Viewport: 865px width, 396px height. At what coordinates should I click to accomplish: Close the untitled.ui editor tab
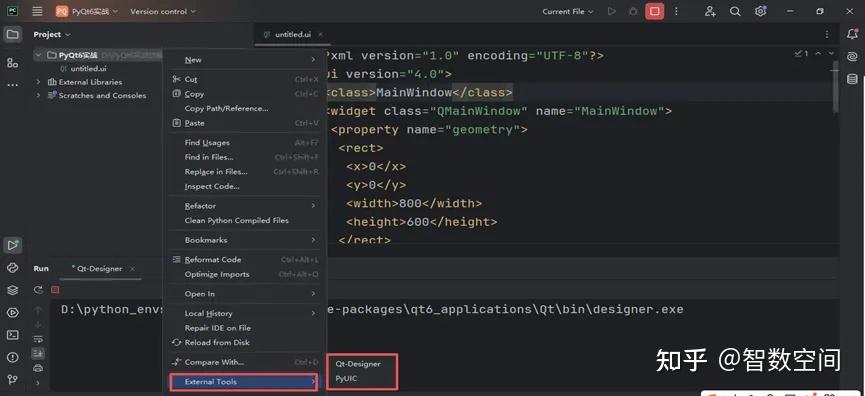coord(321,34)
